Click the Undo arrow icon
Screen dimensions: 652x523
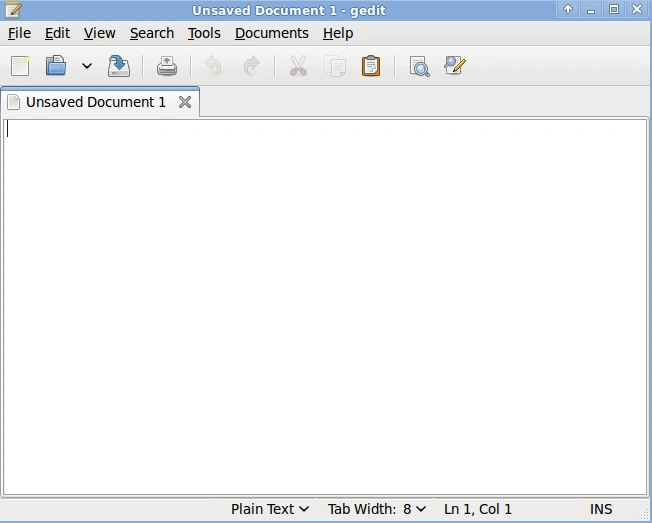click(213, 66)
